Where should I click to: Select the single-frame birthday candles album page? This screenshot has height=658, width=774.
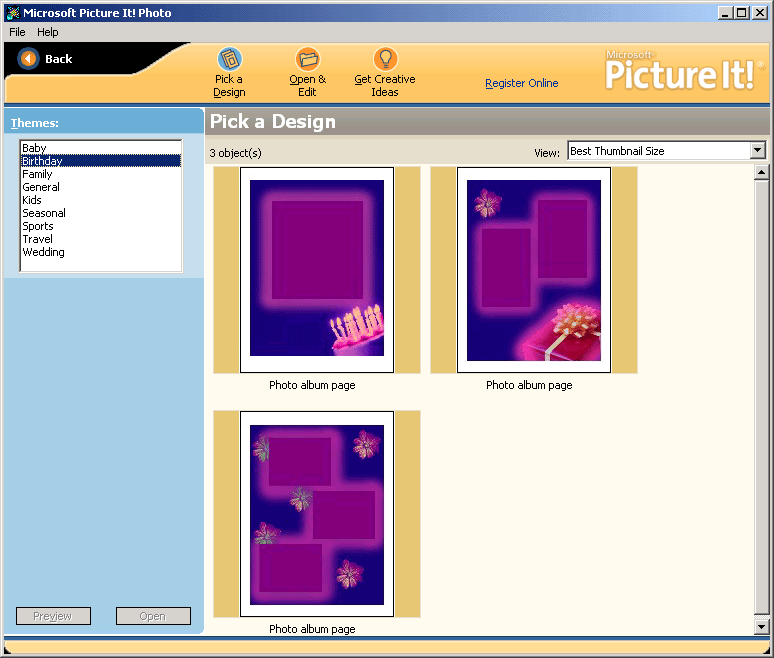coord(317,269)
